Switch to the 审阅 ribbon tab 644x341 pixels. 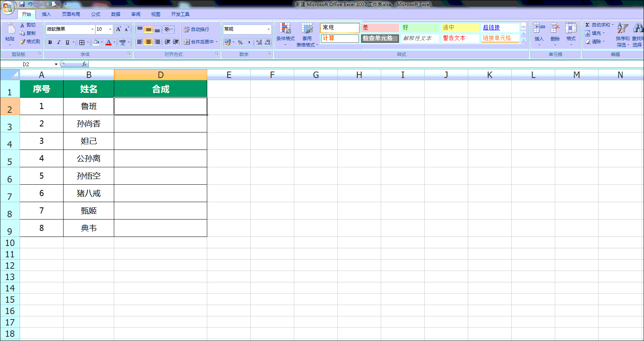136,14
